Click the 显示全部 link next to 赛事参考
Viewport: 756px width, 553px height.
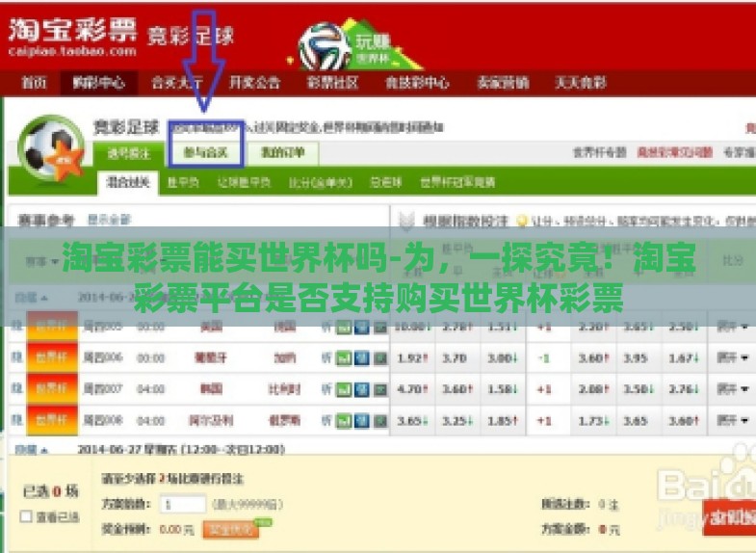(x=110, y=221)
